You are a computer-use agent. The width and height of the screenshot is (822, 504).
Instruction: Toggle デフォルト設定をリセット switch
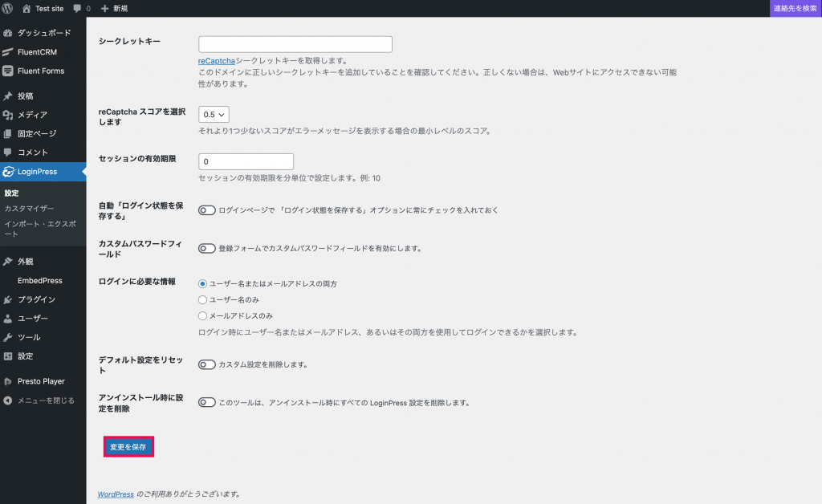click(x=206, y=364)
